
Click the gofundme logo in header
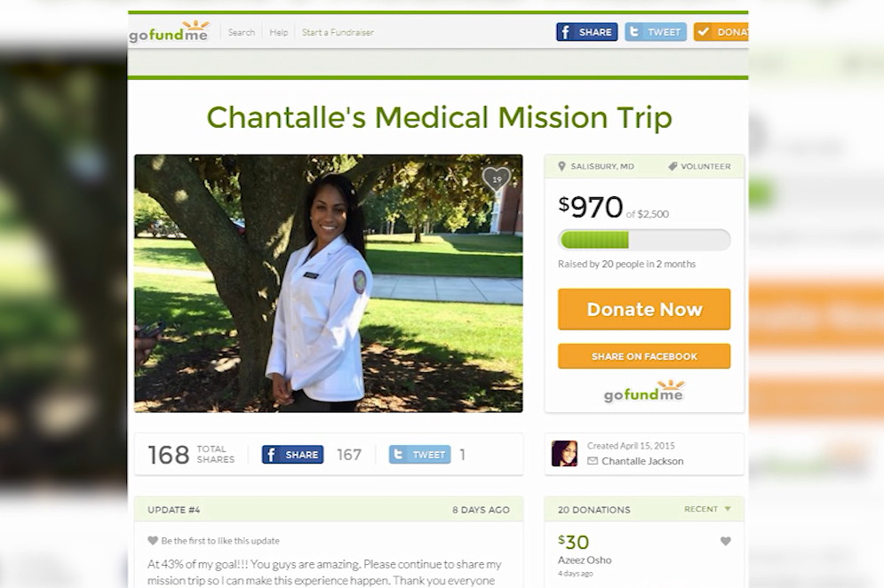click(169, 32)
